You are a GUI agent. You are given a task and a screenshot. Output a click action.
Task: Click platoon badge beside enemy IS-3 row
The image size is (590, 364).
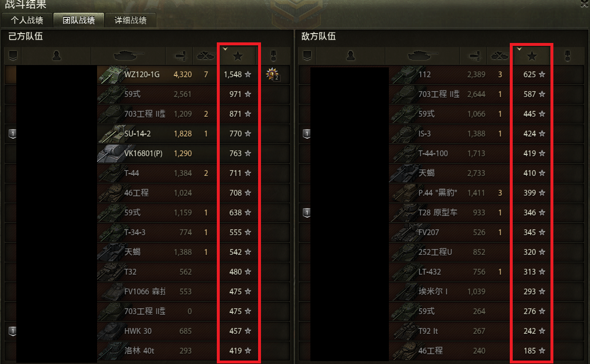[307, 134]
